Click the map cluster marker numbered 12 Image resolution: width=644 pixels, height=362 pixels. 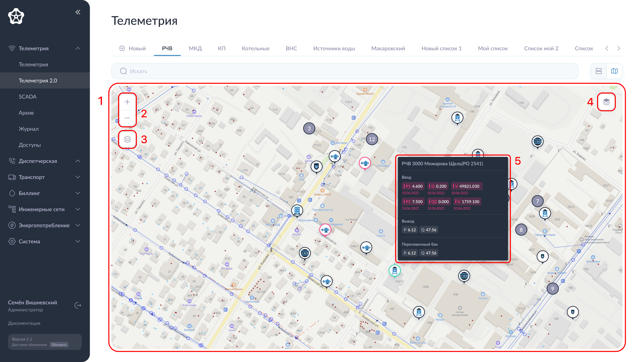point(372,139)
